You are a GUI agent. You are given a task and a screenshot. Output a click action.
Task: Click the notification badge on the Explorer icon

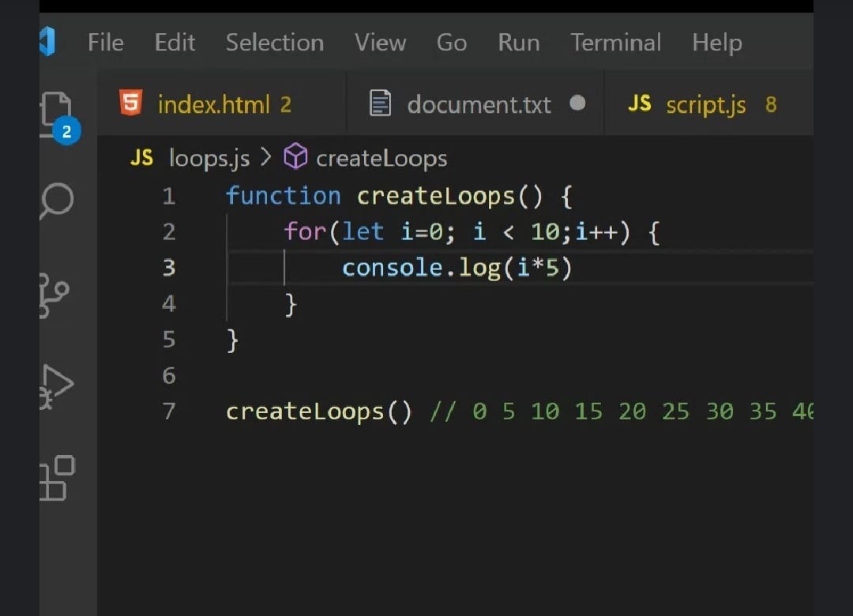pos(67,131)
